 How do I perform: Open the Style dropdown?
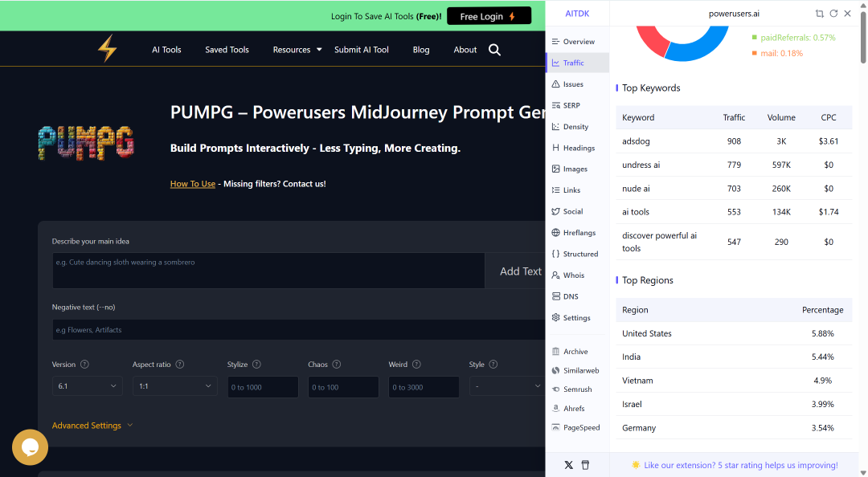coord(506,385)
